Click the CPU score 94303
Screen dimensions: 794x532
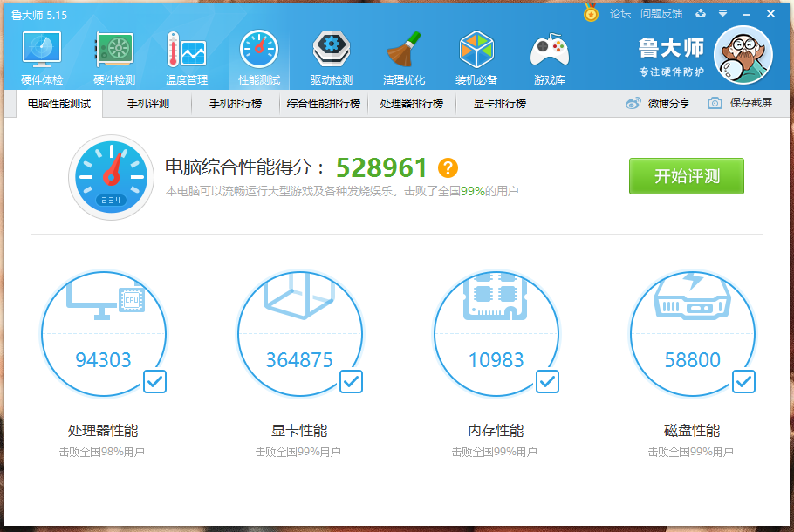tap(103, 360)
